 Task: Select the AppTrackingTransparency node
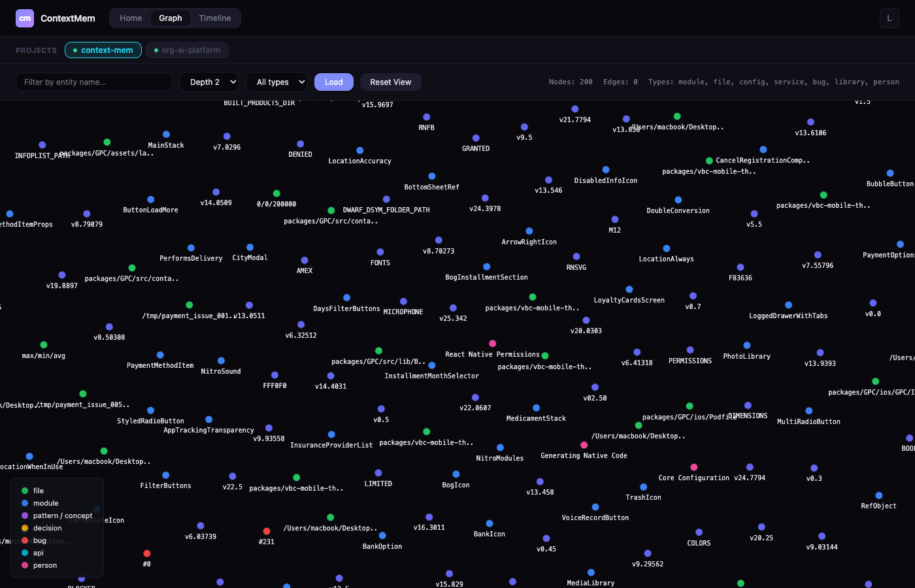pyautogui.click(x=208, y=419)
